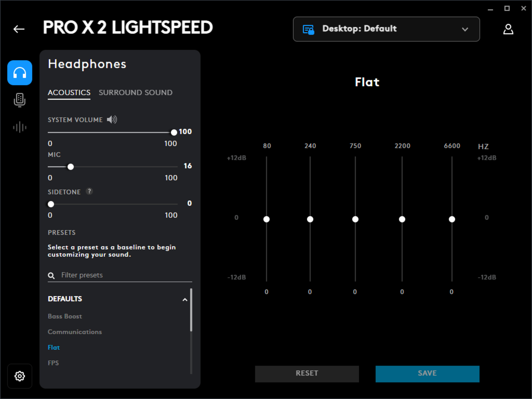Viewport: 532px width, 399px height.
Task: Click the system volume speaker icon
Action: click(x=112, y=120)
